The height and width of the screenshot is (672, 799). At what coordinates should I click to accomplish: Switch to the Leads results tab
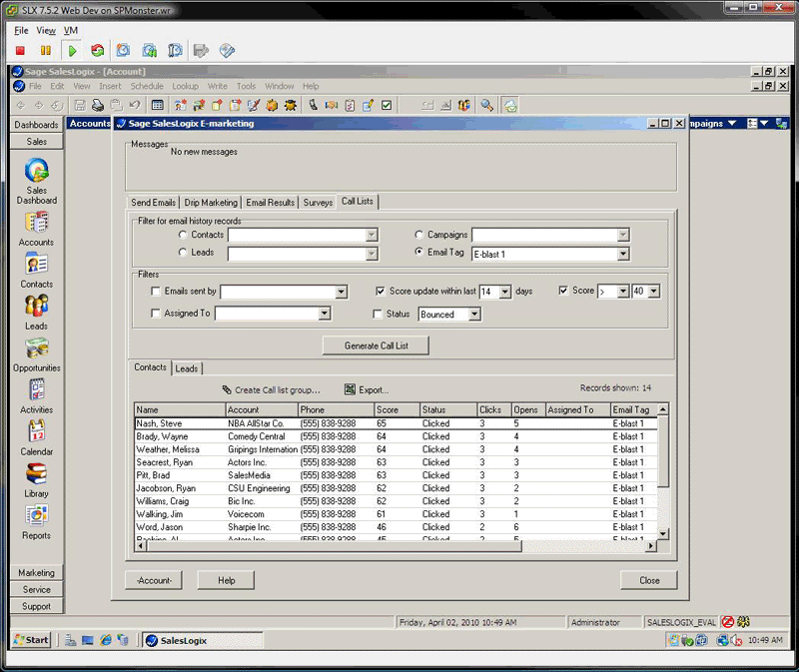click(x=187, y=368)
